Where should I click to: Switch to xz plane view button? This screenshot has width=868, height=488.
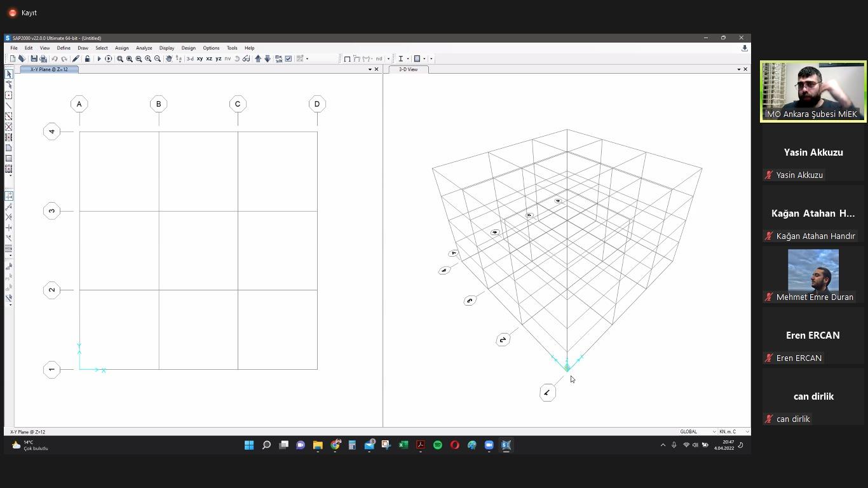209,58
